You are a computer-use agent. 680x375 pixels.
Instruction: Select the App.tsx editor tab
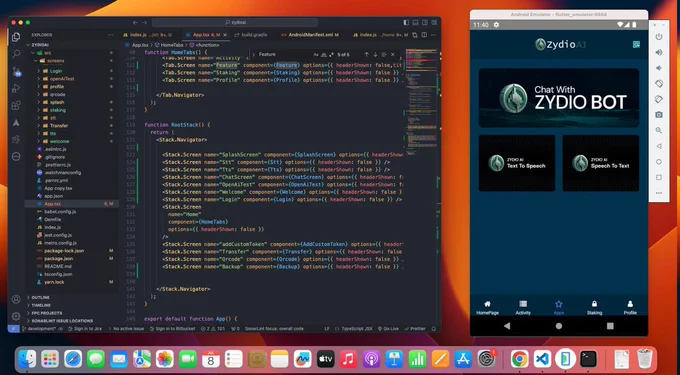coord(206,35)
